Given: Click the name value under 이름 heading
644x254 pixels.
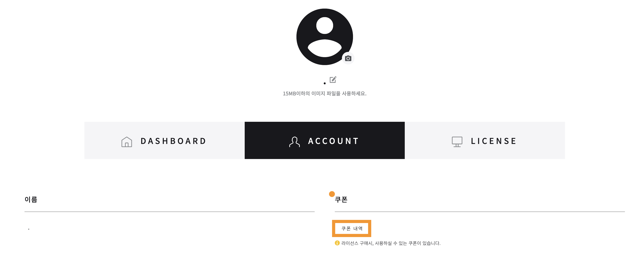Looking at the screenshot, I should (x=29, y=229).
